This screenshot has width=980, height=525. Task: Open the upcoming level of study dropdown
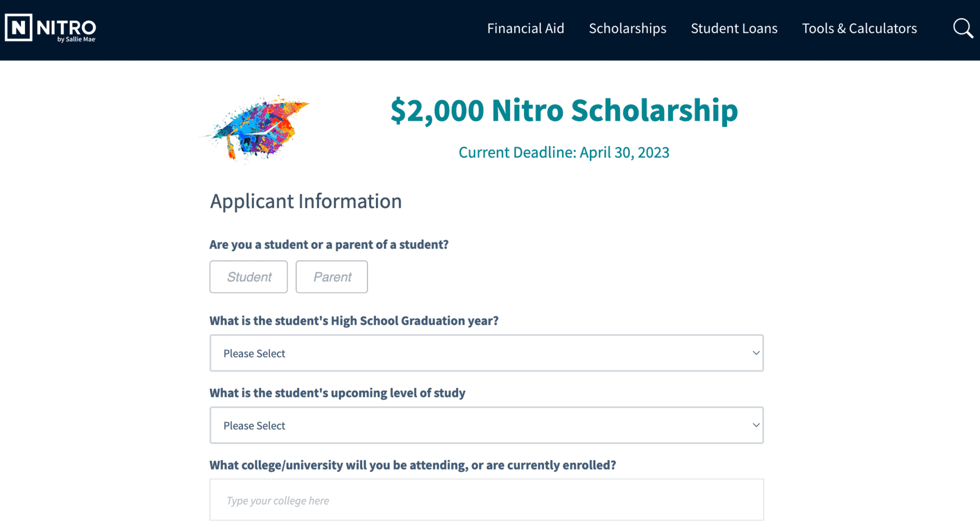[486, 425]
